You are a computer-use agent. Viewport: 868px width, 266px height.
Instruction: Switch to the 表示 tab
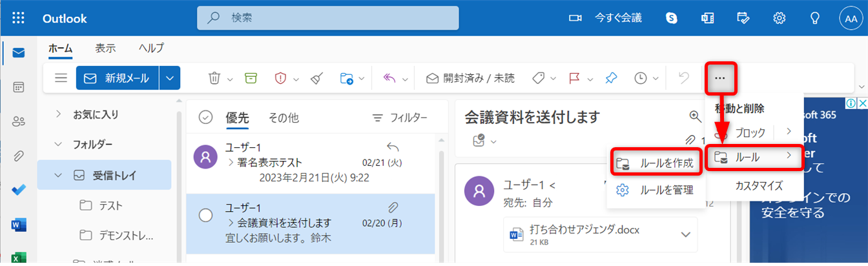point(105,48)
